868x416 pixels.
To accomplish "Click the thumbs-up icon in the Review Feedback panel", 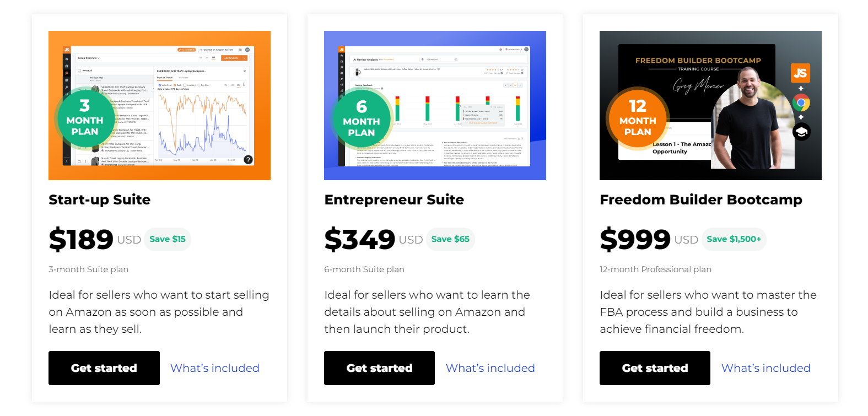I will (x=519, y=138).
